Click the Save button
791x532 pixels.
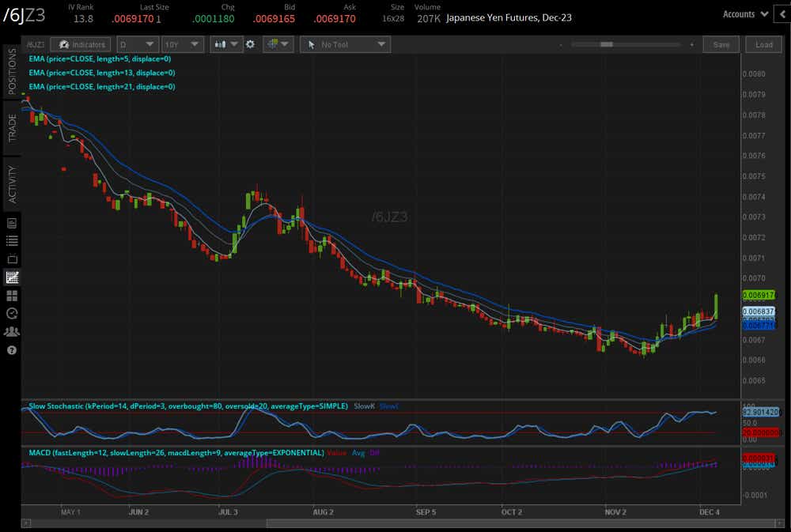point(721,44)
